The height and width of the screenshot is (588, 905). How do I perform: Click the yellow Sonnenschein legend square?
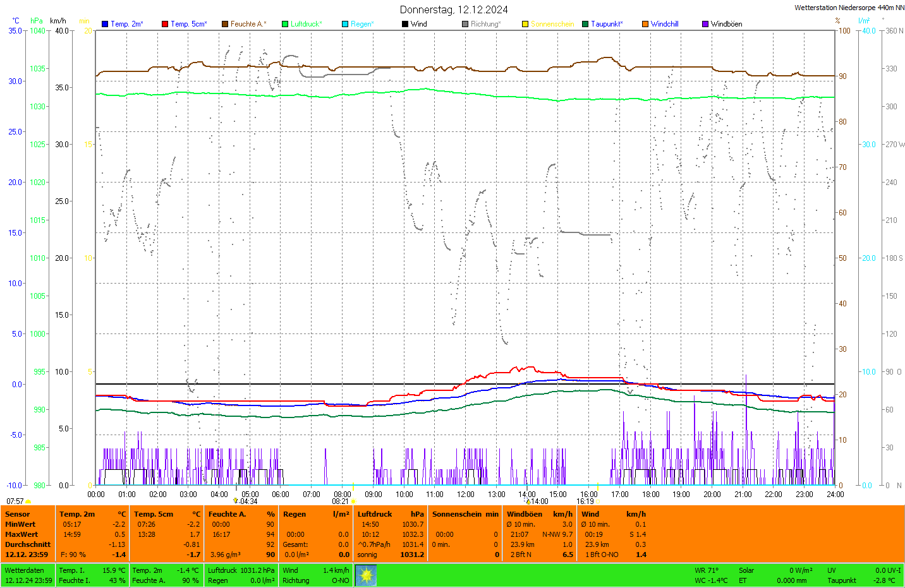(x=525, y=24)
